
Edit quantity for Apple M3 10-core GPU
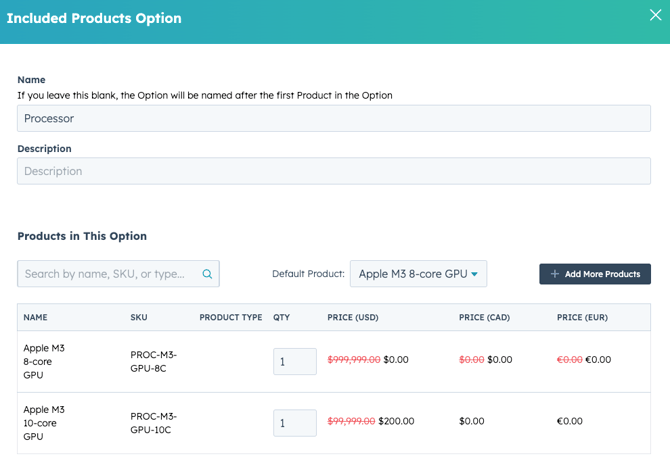click(x=294, y=423)
